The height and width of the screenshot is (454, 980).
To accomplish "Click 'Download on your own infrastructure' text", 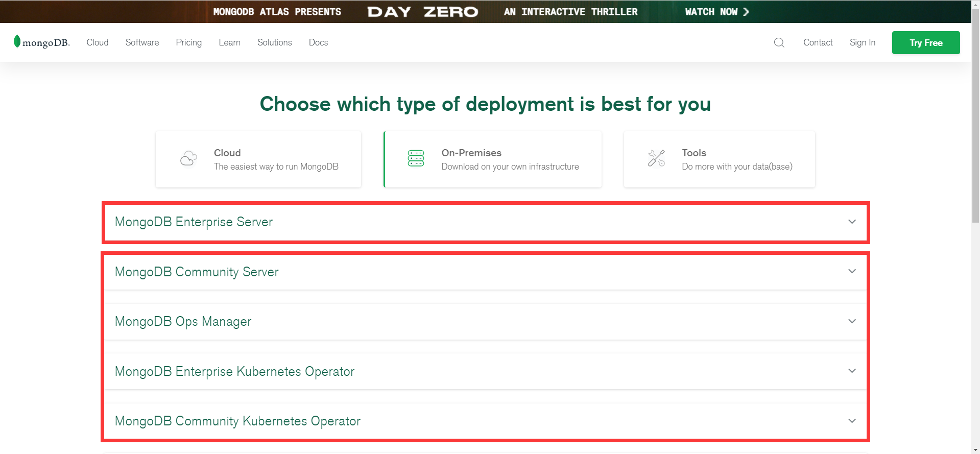I will coord(510,166).
